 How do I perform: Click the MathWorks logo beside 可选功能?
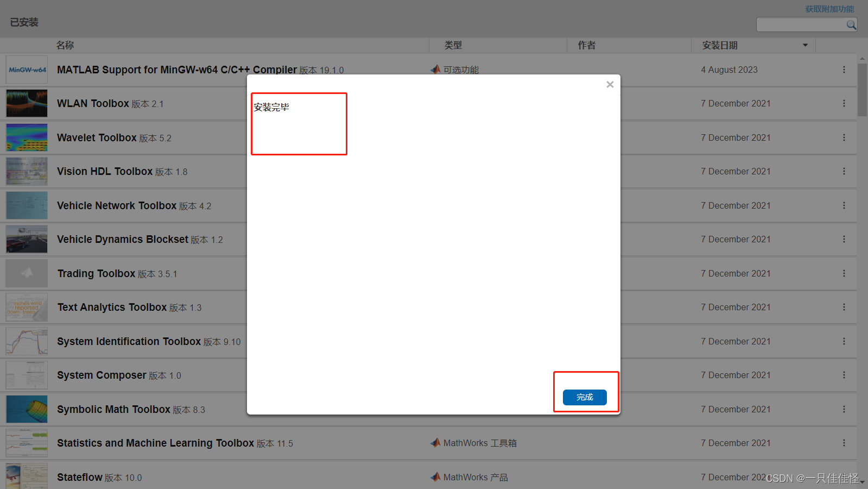click(435, 70)
